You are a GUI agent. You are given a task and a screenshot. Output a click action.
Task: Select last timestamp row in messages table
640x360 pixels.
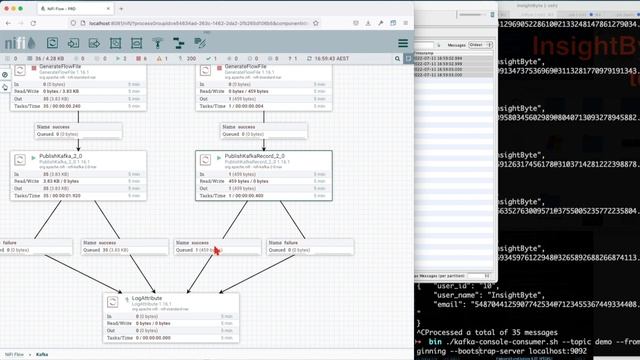453,75
